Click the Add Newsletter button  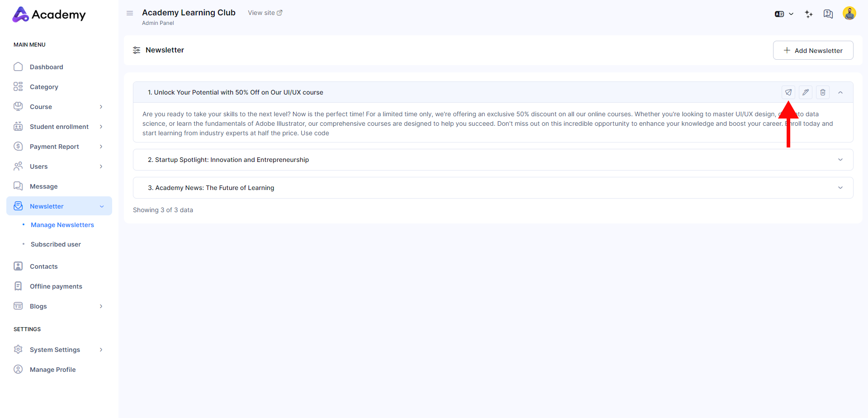(813, 50)
